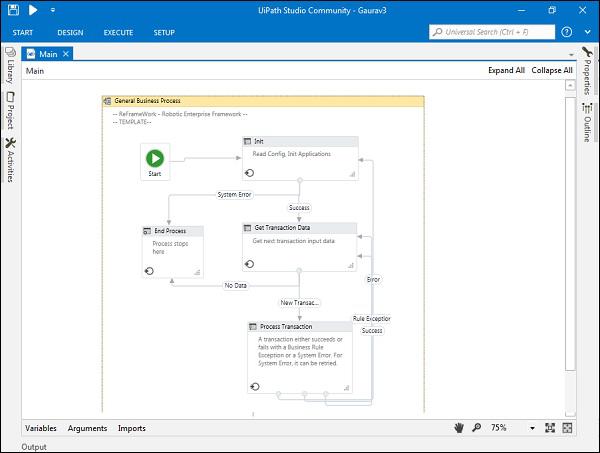Open the zoom level dropdown arrow

tap(532, 428)
